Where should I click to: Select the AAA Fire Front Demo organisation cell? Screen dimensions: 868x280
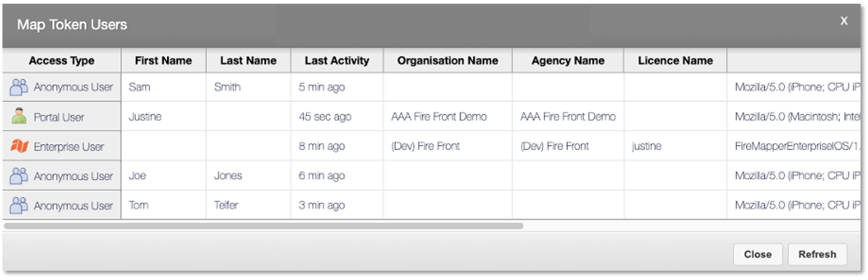tap(439, 116)
